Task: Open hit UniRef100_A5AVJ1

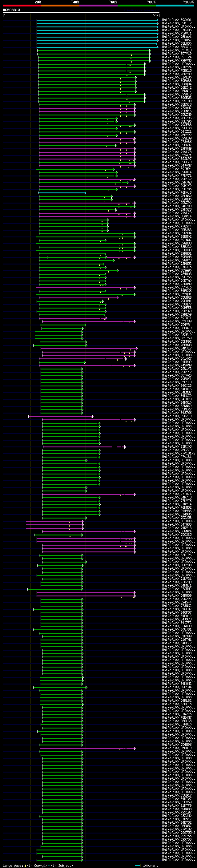Action: click(x=177, y=33)
